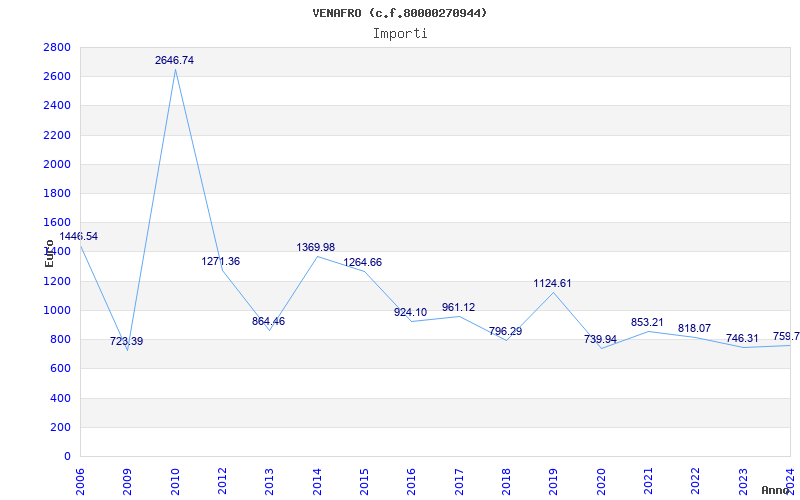Screen dimensions: 800x500
Task: Select the 2019 x-axis year label
Action: coord(554,481)
